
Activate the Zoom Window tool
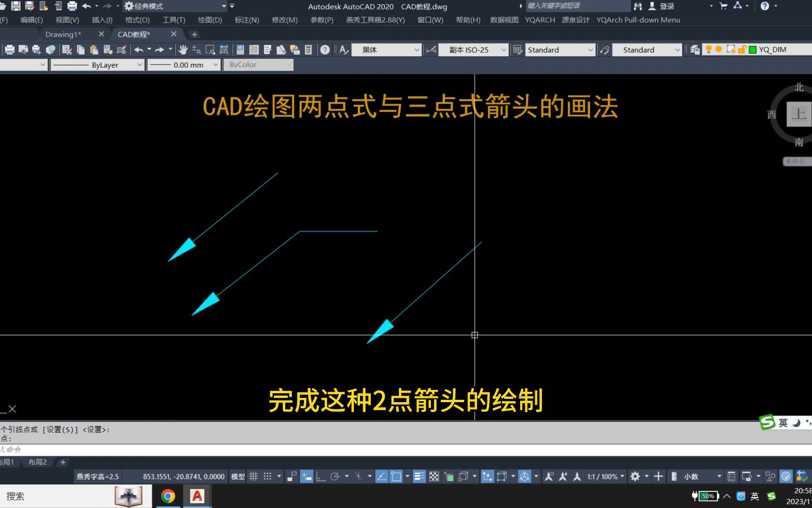coord(210,50)
